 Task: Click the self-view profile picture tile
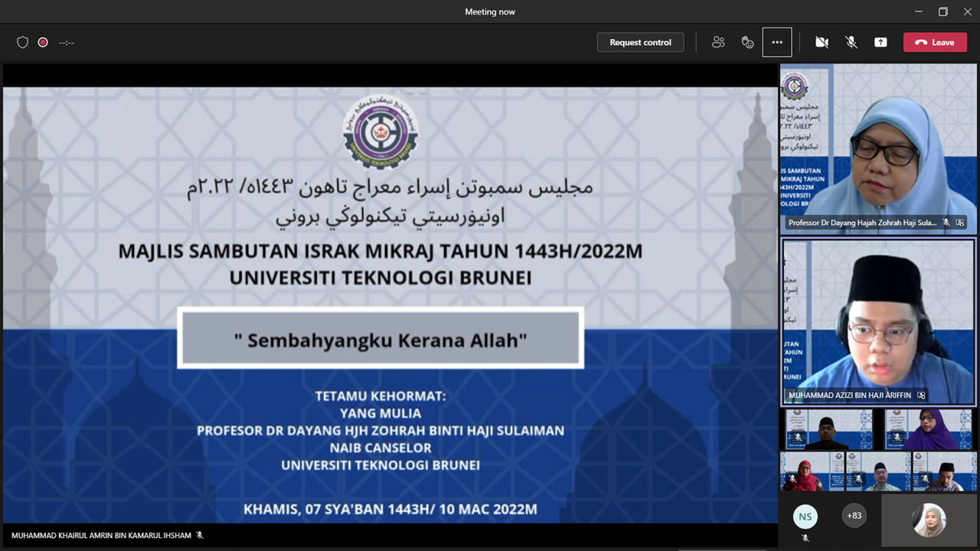929,520
